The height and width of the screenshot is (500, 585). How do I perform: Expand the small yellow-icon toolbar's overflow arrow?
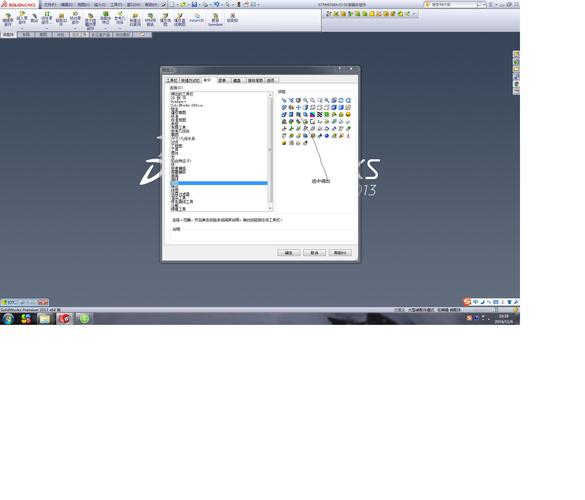(414, 14)
